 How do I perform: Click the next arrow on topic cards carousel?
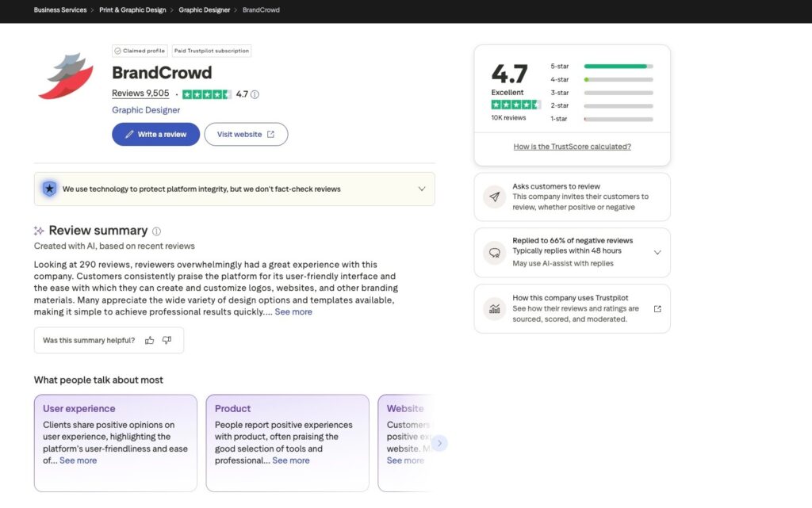(x=439, y=443)
